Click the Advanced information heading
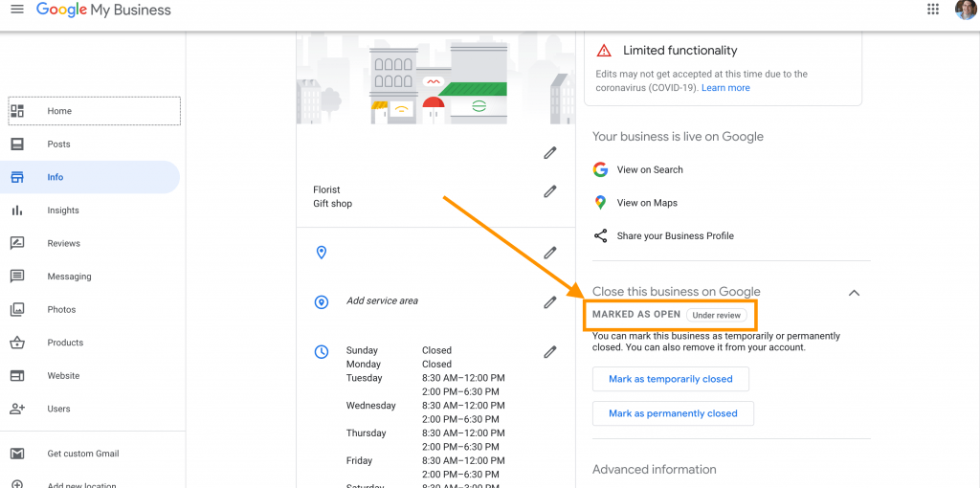 (655, 469)
